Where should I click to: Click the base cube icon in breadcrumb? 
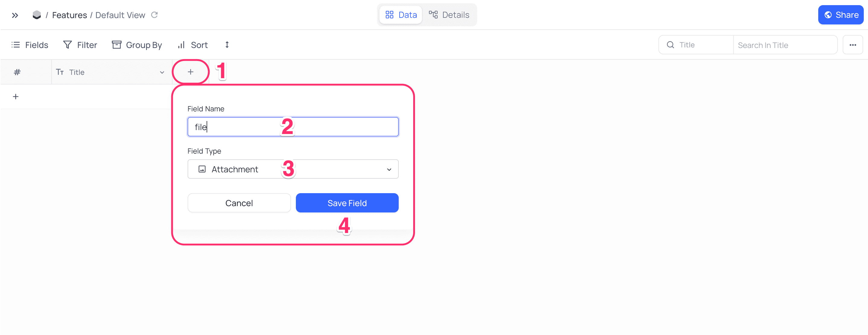coord(36,15)
